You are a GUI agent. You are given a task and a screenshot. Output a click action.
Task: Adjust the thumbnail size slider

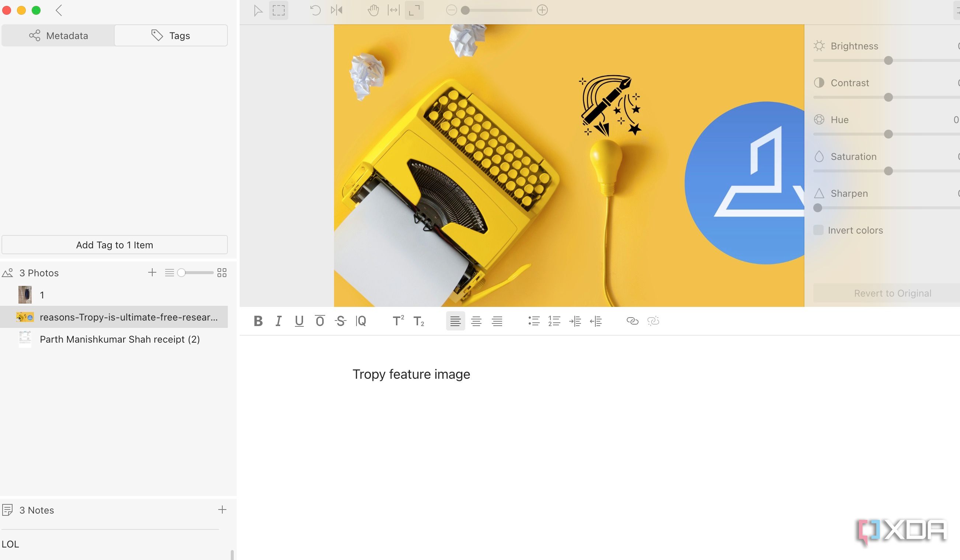tap(181, 273)
